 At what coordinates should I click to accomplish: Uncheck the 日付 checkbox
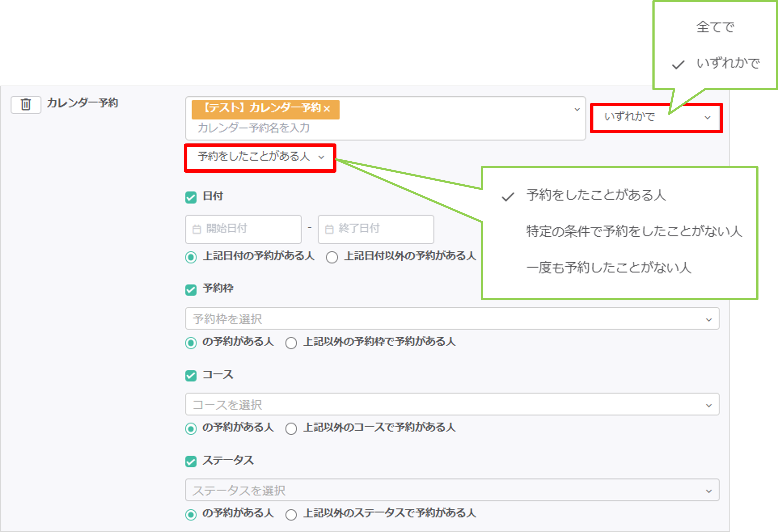191,197
